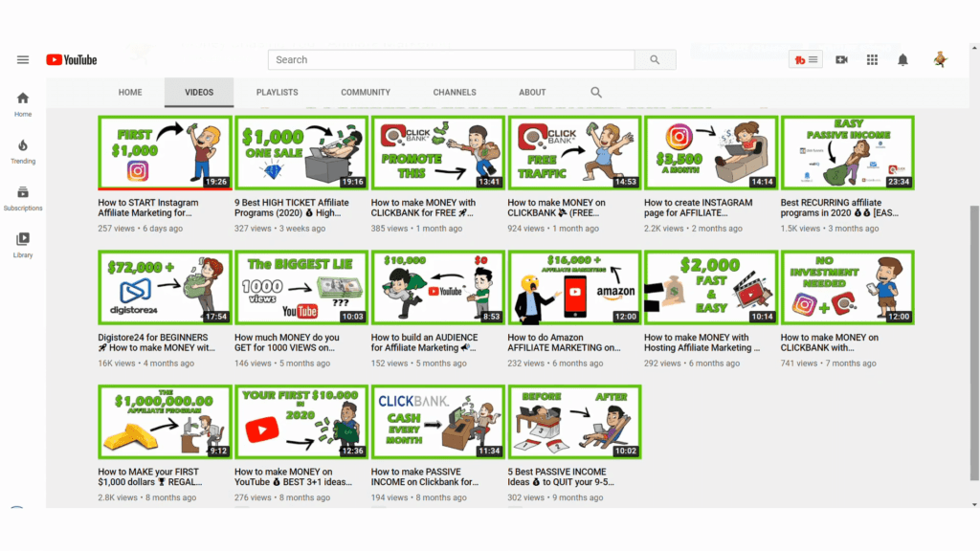980x551 pixels.
Task: Open ClickBank Cash Every Month thumbnail
Action: [438, 422]
